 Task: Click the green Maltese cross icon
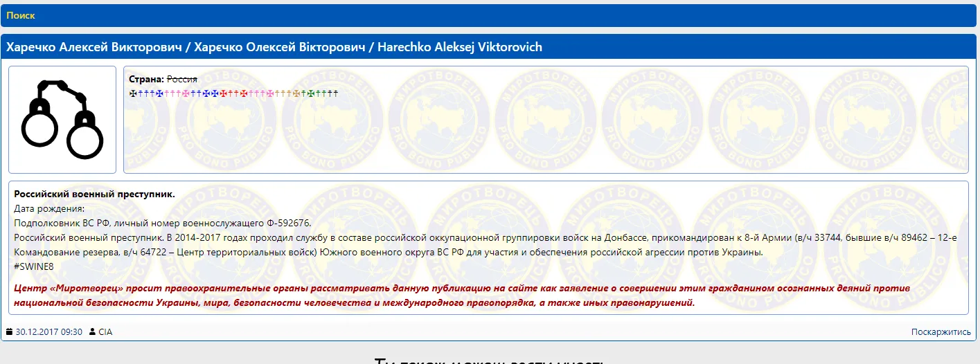coord(311,93)
